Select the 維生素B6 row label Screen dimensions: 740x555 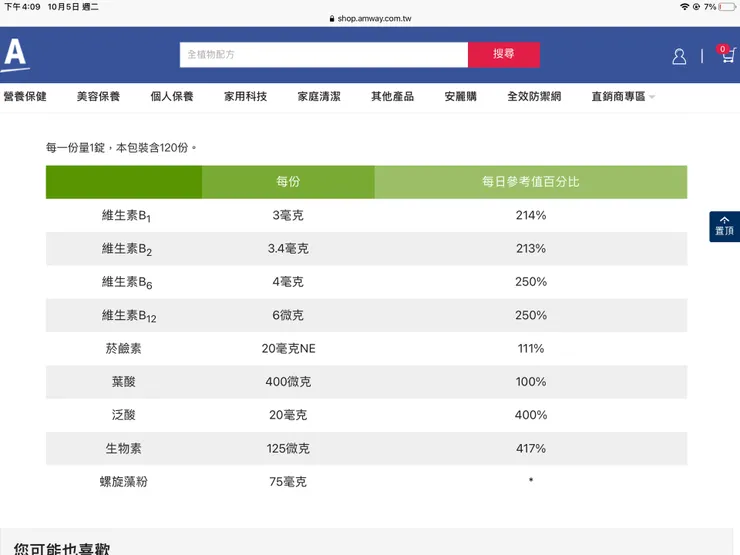click(x=126, y=282)
